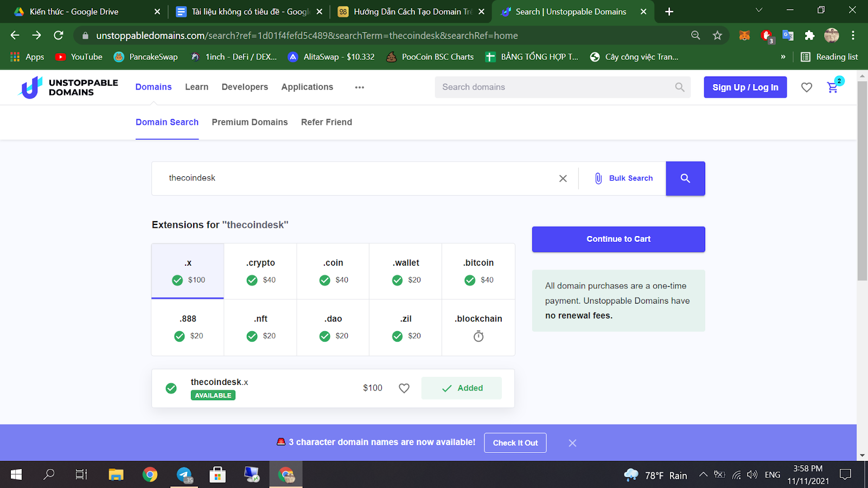Open the Chrome profile avatar

point(832,35)
